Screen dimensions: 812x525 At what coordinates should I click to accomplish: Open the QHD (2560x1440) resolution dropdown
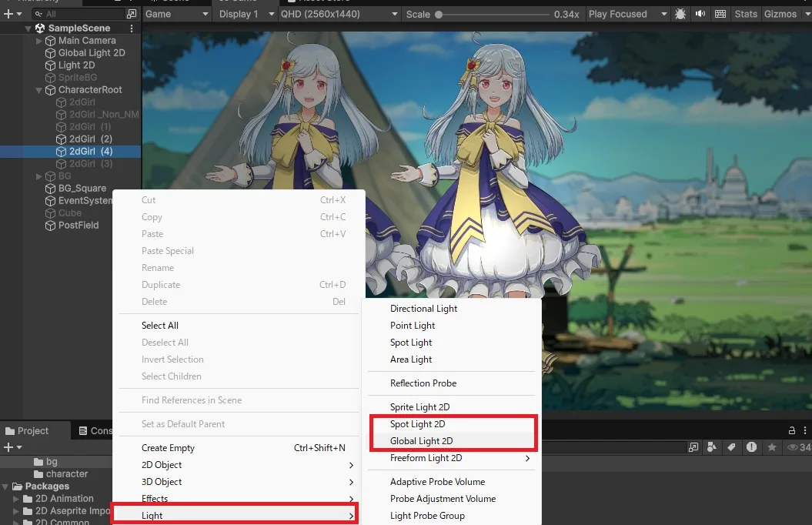coord(339,14)
